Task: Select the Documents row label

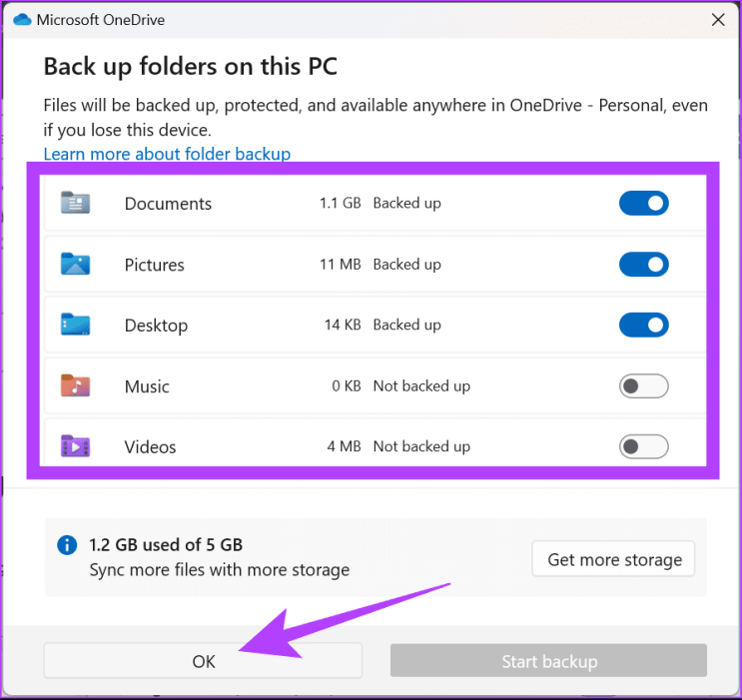Action: click(168, 204)
